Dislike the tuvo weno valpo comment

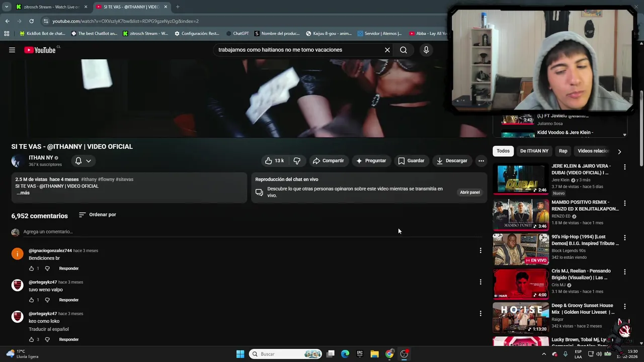47,300
